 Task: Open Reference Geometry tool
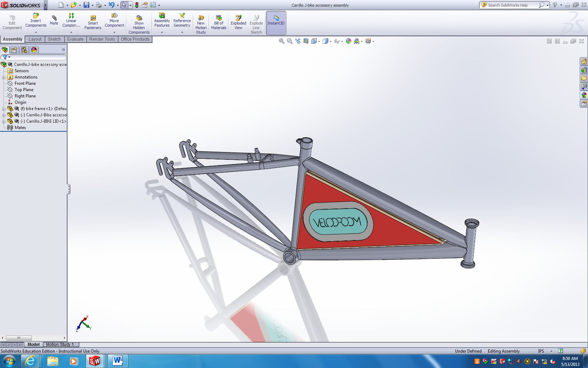tap(182, 20)
